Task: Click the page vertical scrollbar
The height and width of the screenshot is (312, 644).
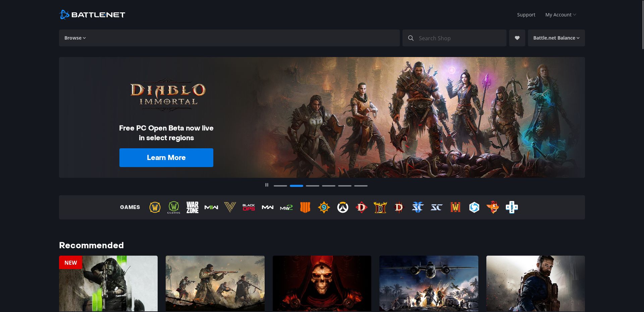Action: (x=642, y=25)
